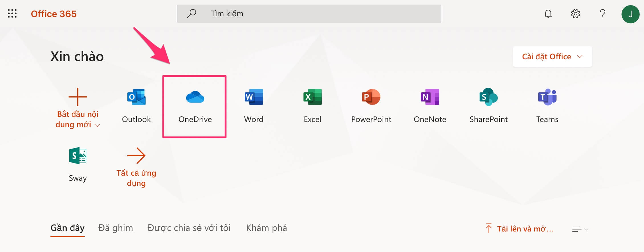Switch to the Đã ghim tab
Image resolution: width=644 pixels, height=252 pixels.
115,228
